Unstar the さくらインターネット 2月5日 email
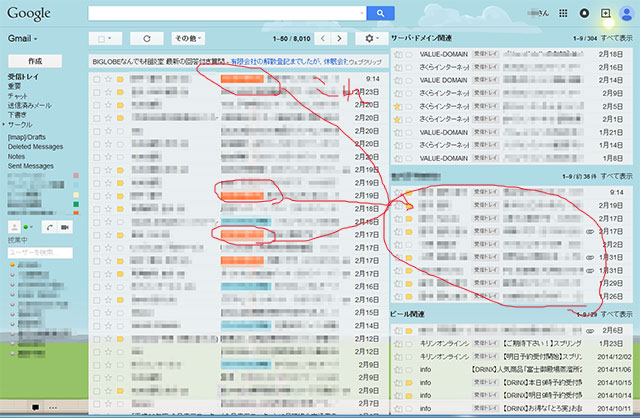640x418 pixels. click(397, 106)
